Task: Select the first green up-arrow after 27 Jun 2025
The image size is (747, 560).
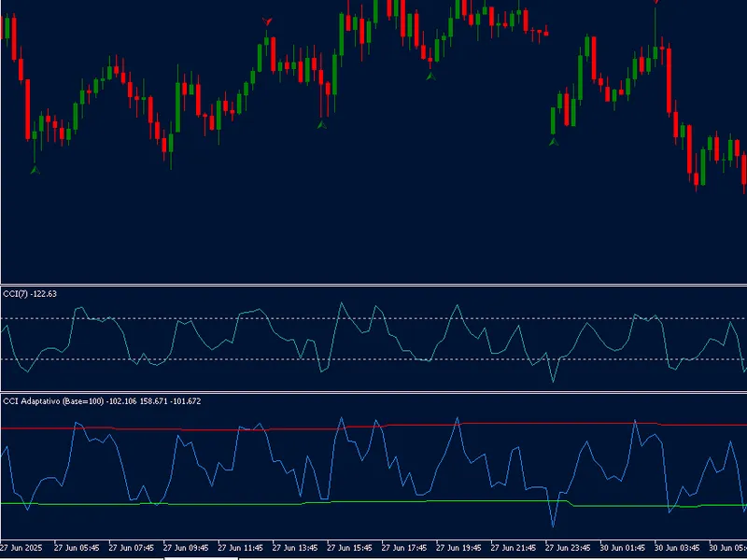Action: click(35, 170)
